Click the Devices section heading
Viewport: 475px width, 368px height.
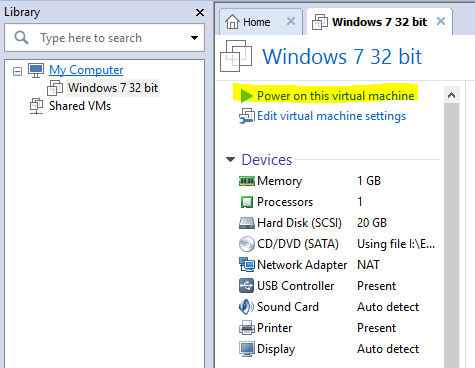click(x=267, y=160)
